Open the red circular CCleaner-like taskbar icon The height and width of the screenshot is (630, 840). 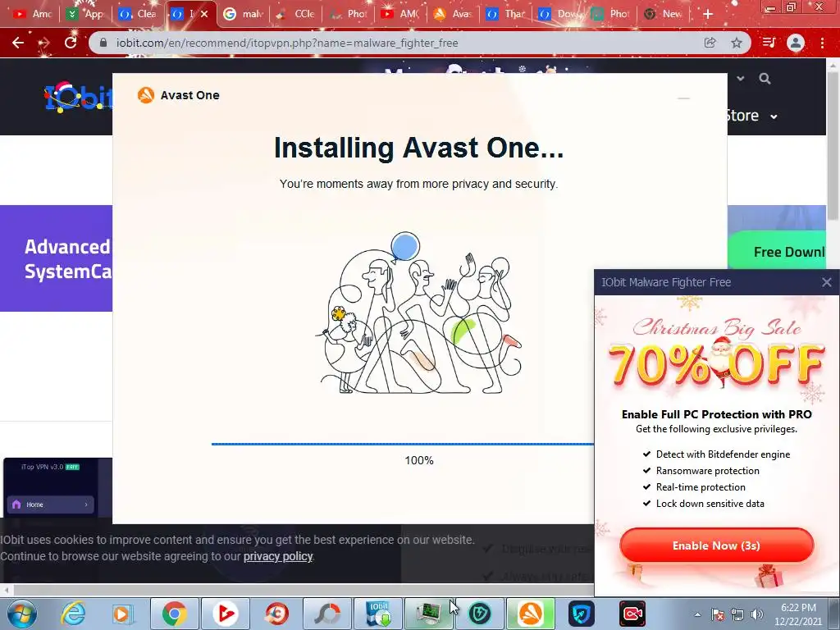pyautogui.click(x=276, y=614)
